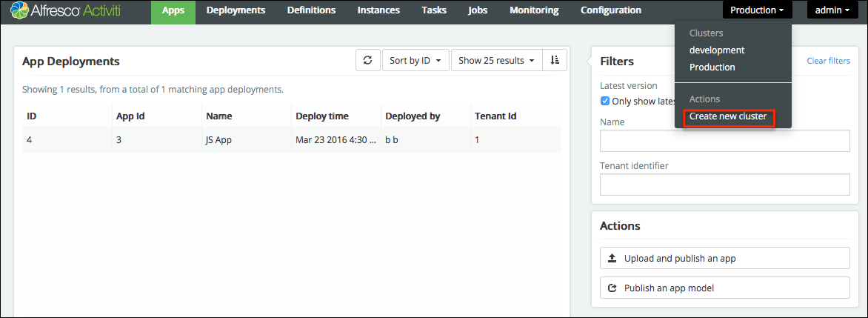Choose the development cluster in the menu
Image resolution: width=868 pixels, height=318 pixels.
[716, 50]
